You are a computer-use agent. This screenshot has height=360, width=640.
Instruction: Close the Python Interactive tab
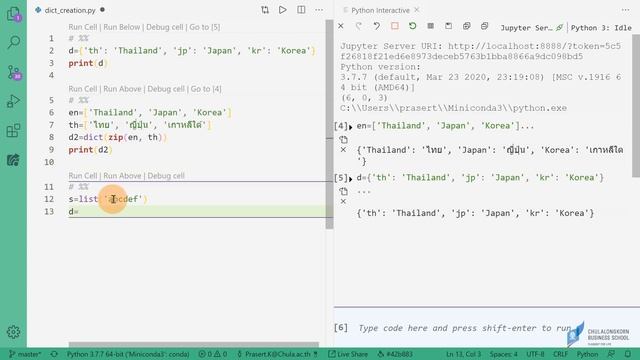point(416,10)
